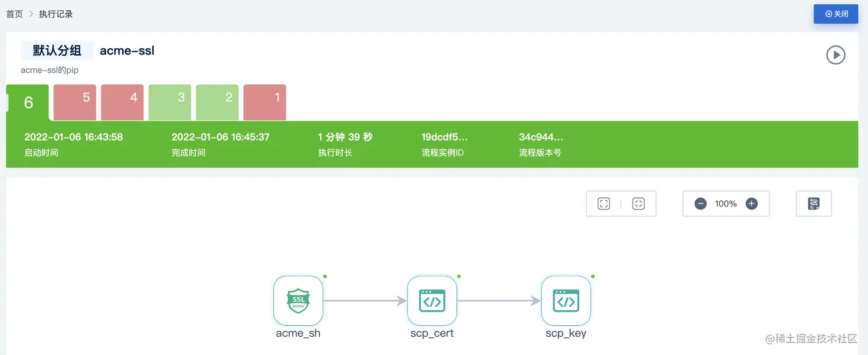This screenshot has width=868, height=355.
Task: Open the execution log icon button
Action: click(813, 204)
